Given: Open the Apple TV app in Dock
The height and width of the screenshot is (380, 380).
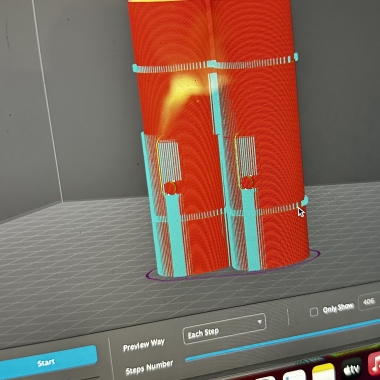Looking at the screenshot, I should [352, 368].
